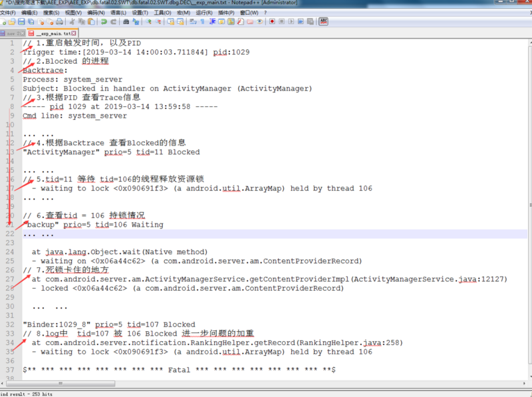Toggle Word Wrap in the toolbar

pos(193,22)
